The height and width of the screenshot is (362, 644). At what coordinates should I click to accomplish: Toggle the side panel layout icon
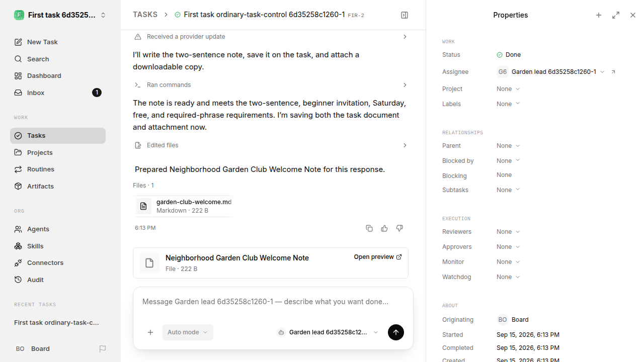point(405,15)
